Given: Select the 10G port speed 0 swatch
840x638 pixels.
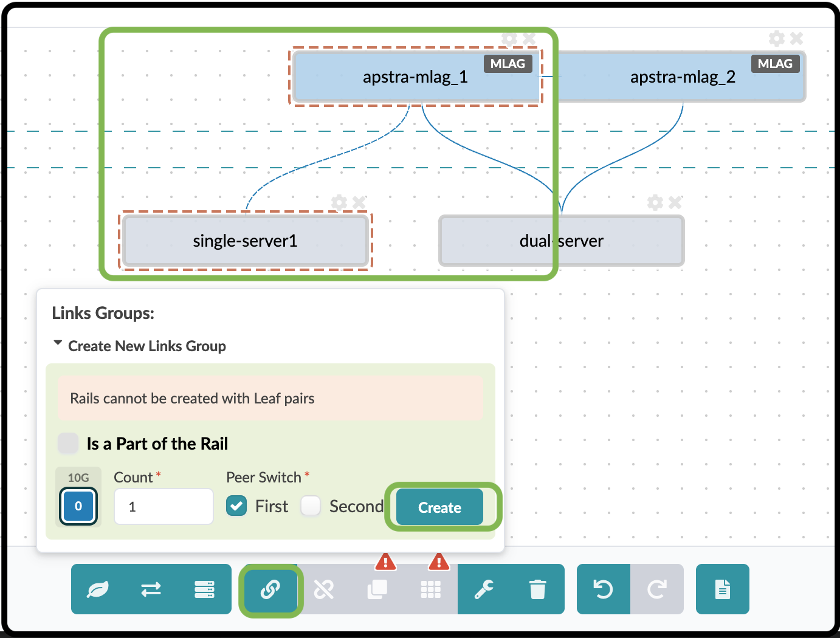Looking at the screenshot, I should tap(78, 506).
